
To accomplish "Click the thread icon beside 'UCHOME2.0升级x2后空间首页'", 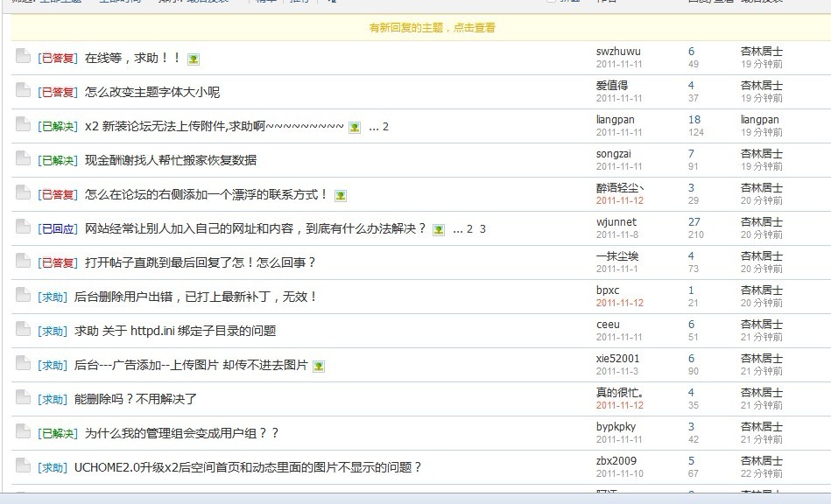I will [x=23, y=465].
